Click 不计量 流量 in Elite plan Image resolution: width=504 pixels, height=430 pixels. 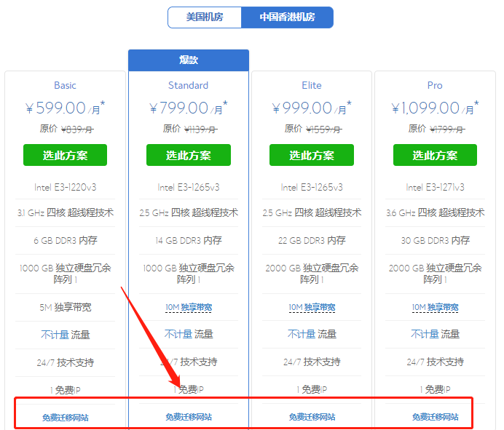point(312,334)
